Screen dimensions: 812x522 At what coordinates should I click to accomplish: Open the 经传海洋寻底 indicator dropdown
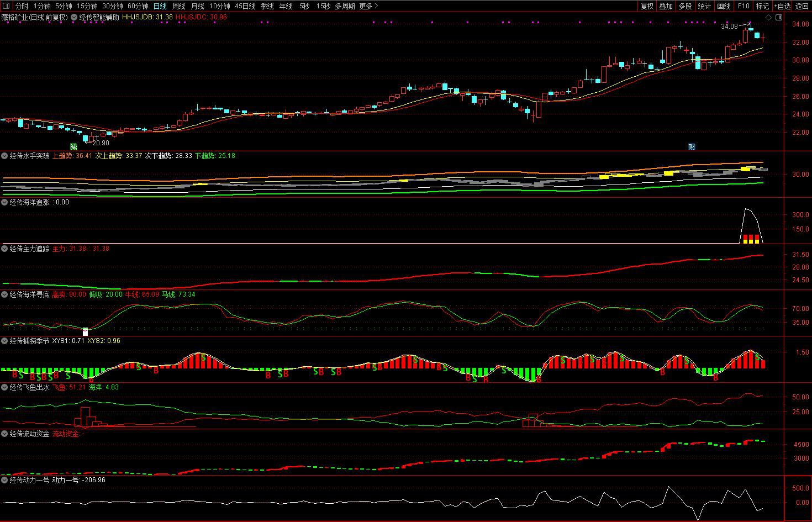click(5, 294)
